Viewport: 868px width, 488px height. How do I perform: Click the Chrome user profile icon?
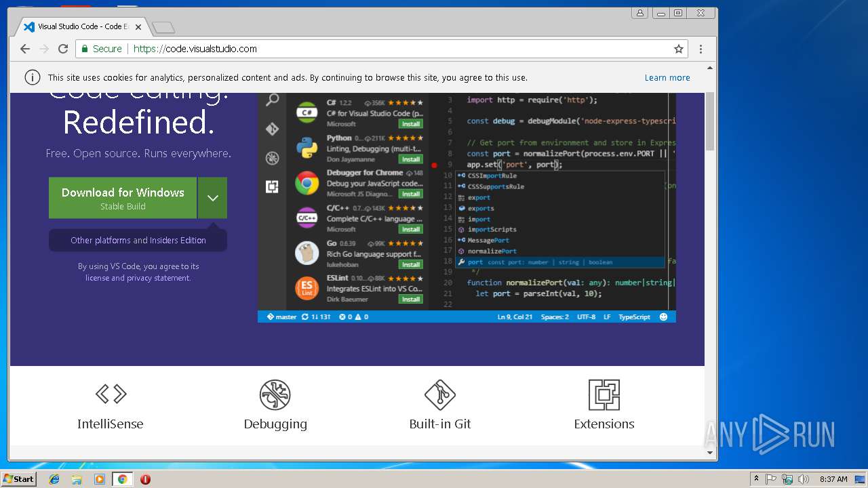click(x=639, y=13)
